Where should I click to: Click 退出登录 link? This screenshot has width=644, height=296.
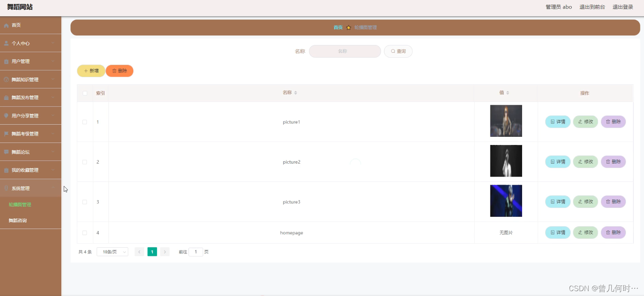pyautogui.click(x=623, y=7)
